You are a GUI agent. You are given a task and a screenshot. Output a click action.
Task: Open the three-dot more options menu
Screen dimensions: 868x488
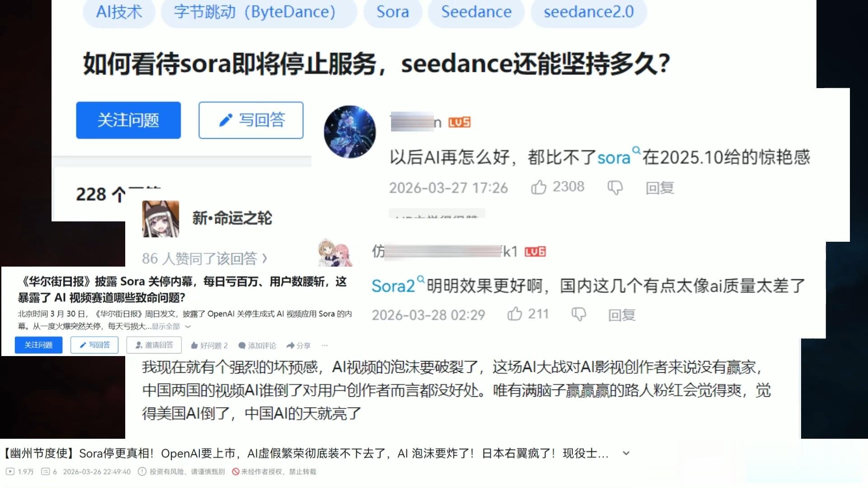point(325,345)
